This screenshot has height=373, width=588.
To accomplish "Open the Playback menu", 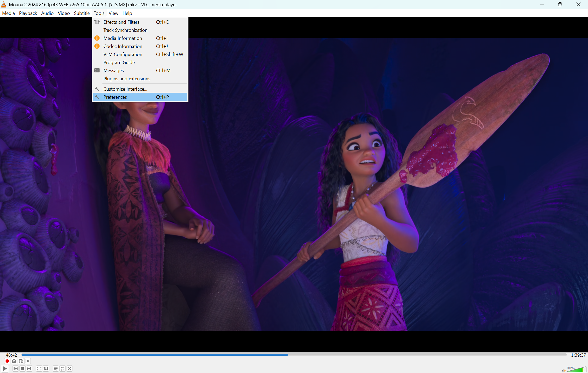I will click(x=28, y=13).
